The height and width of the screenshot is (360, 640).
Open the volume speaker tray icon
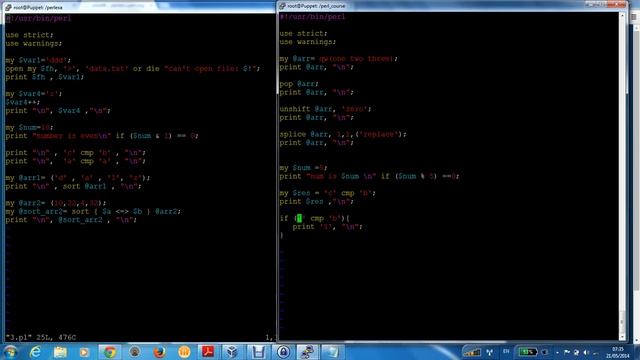(x=586, y=352)
